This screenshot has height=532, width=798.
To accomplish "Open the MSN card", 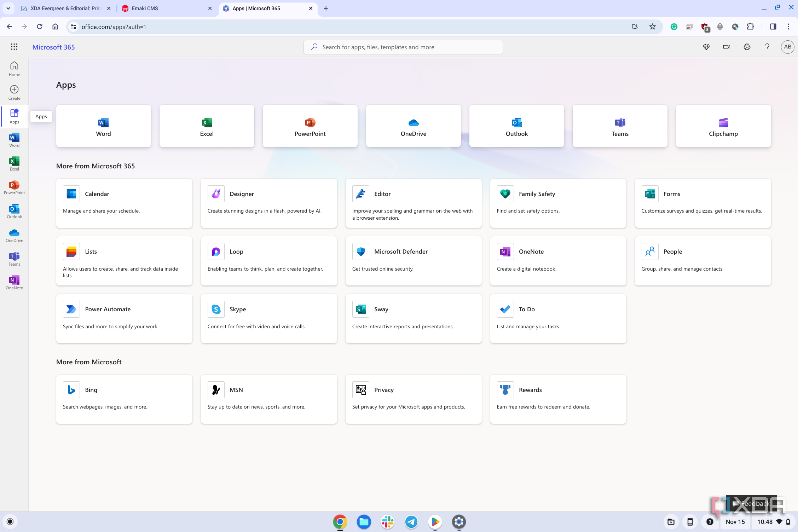I will point(269,399).
